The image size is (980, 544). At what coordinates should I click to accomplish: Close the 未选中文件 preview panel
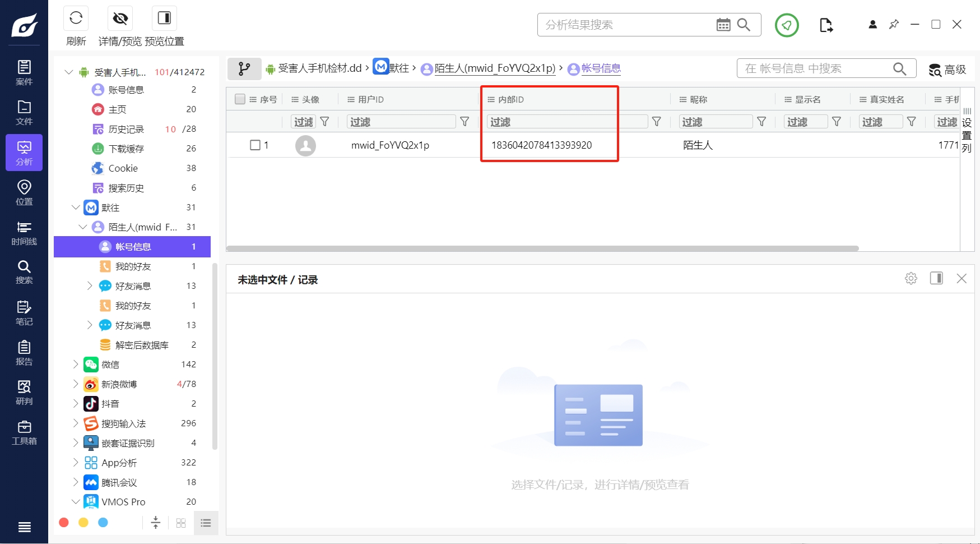[962, 278]
